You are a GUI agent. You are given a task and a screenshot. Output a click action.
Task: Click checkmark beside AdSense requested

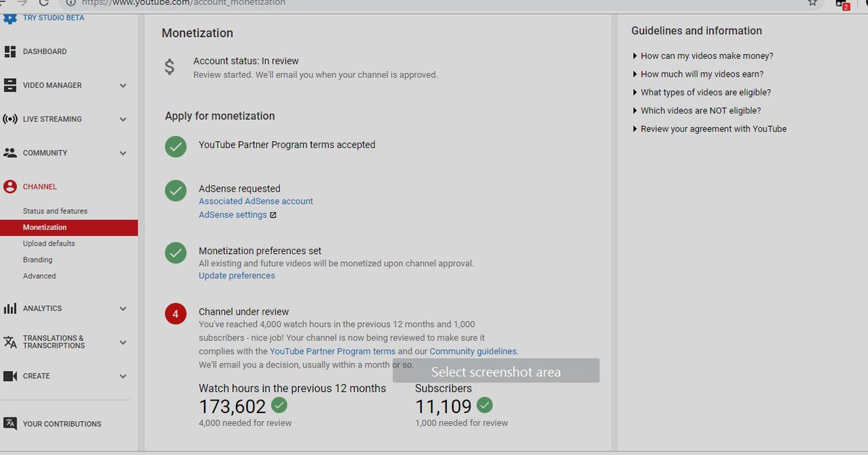(x=176, y=191)
